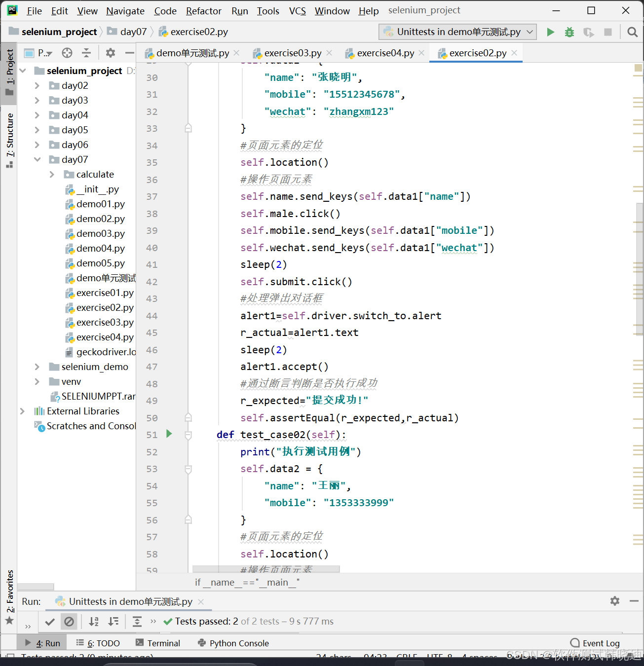Collapse the day07 folder
Image resolution: width=644 pixels, height=666 pixels.
(x=37, y=159)
